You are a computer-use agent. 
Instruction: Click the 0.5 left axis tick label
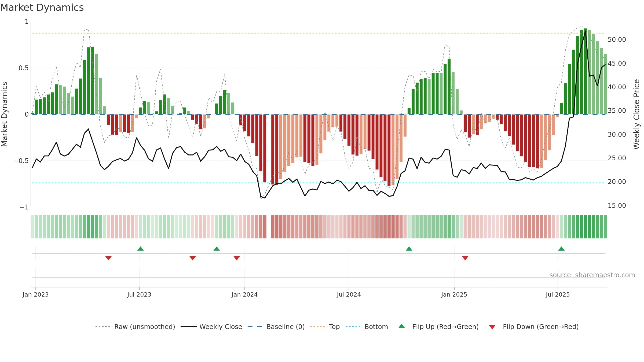[23, 68]
